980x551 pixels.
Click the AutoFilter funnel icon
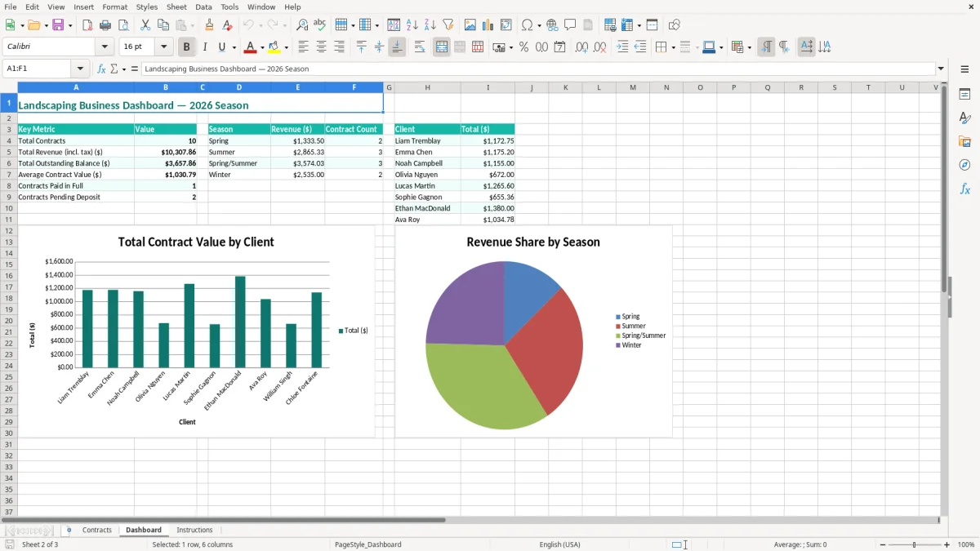click(448, 25)
